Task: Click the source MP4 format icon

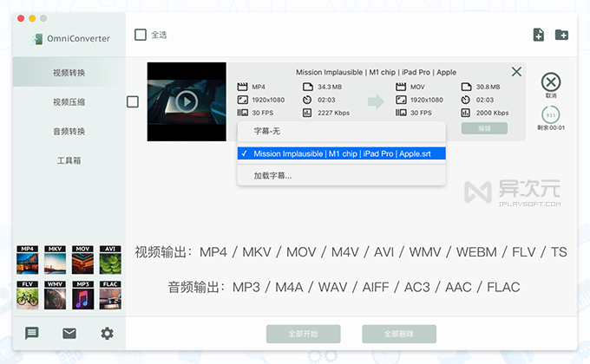Action: 242,87
